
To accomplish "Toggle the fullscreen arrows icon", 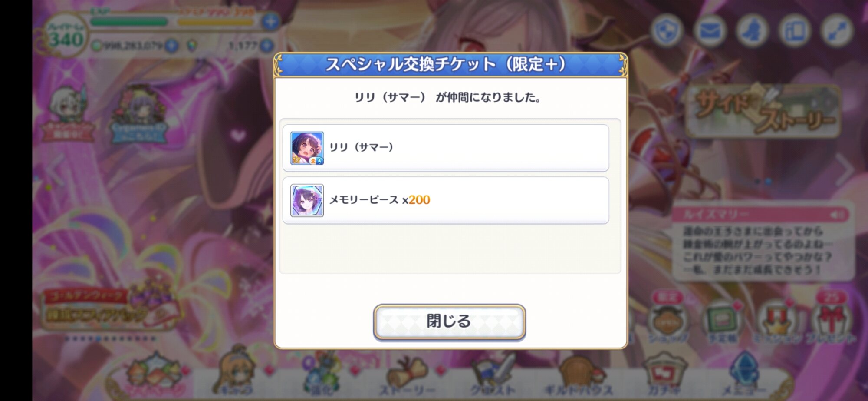I will (837, 31).
